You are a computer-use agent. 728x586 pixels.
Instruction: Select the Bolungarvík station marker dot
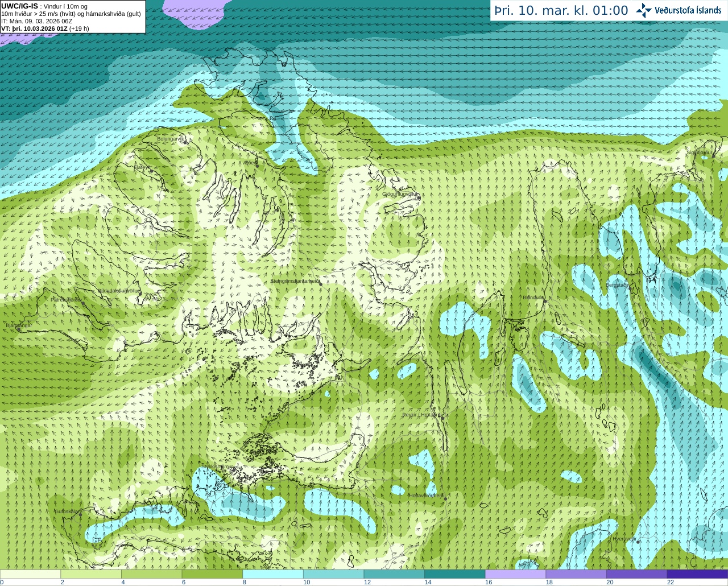tap(185, 142)
